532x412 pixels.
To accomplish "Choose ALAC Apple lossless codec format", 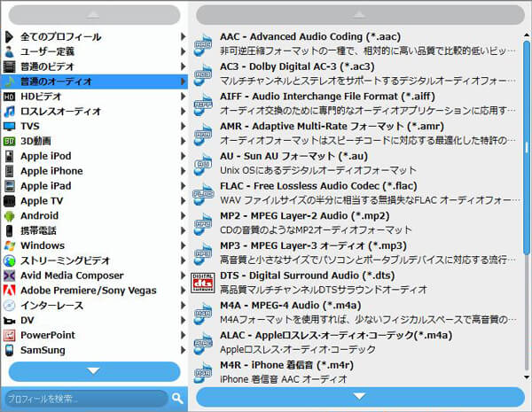I will [x=356, y=342].
